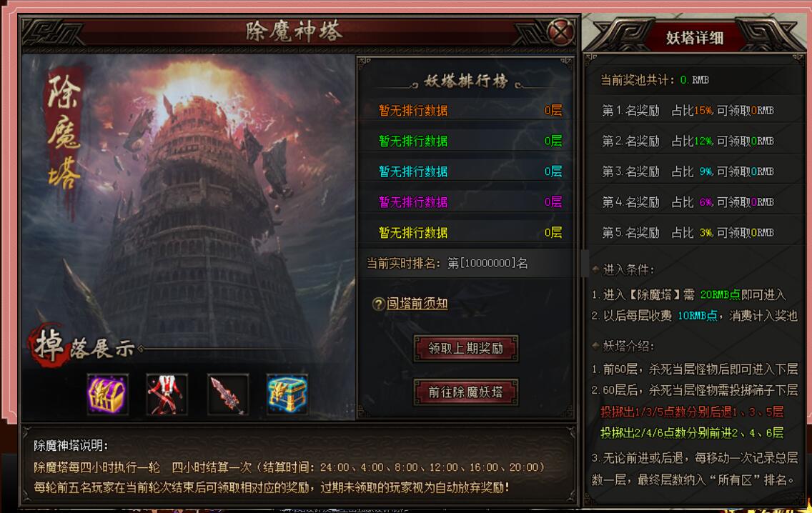812x513 pixels.
Task: Click the purple treasure chest drop icon
Action: coord(107,394)
